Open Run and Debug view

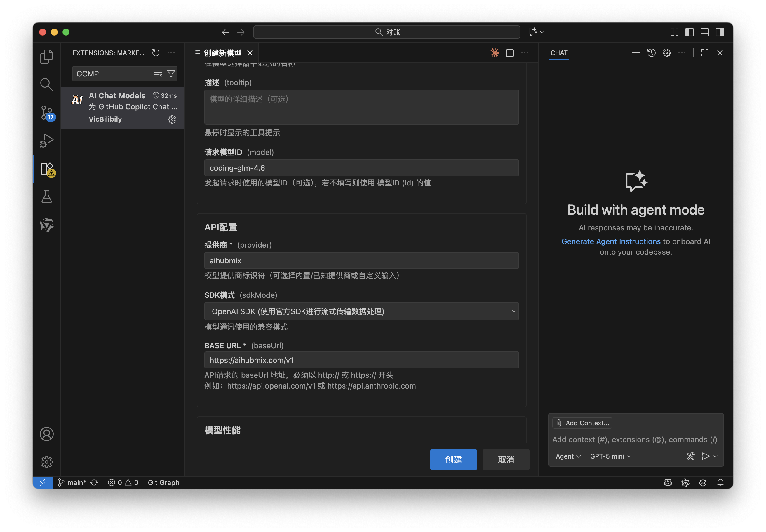coord(46,141)
